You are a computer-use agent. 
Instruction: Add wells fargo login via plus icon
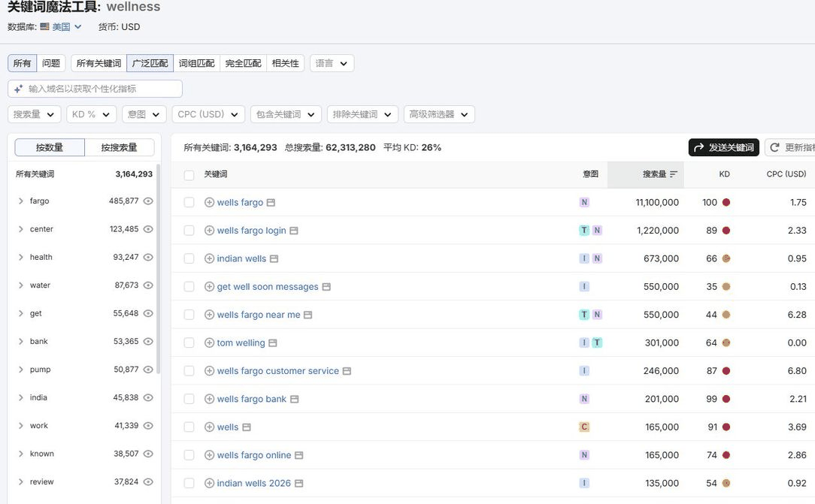point(210,231)
